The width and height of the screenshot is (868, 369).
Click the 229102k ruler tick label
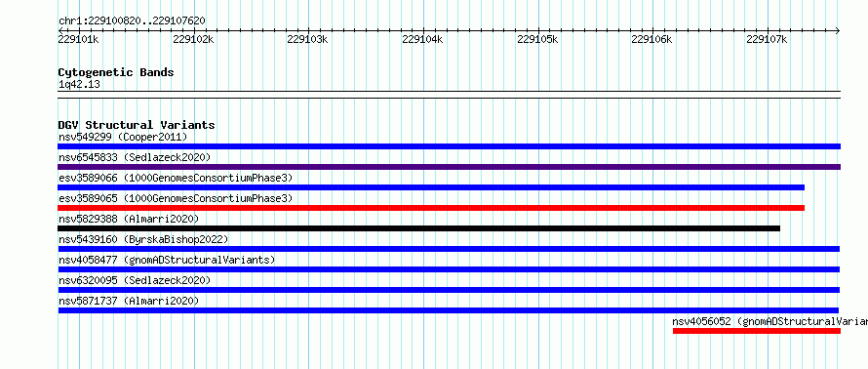(x=193, y=39)
